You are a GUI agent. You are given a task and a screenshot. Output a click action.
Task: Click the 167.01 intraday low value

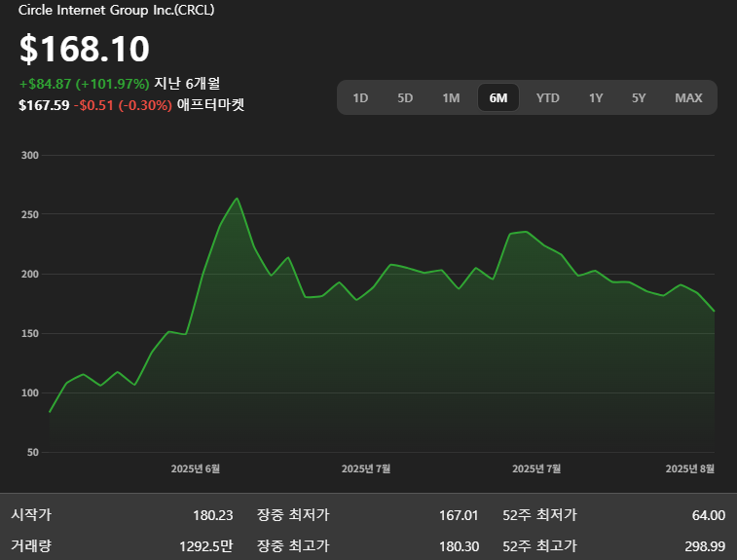tap(459, 515)
